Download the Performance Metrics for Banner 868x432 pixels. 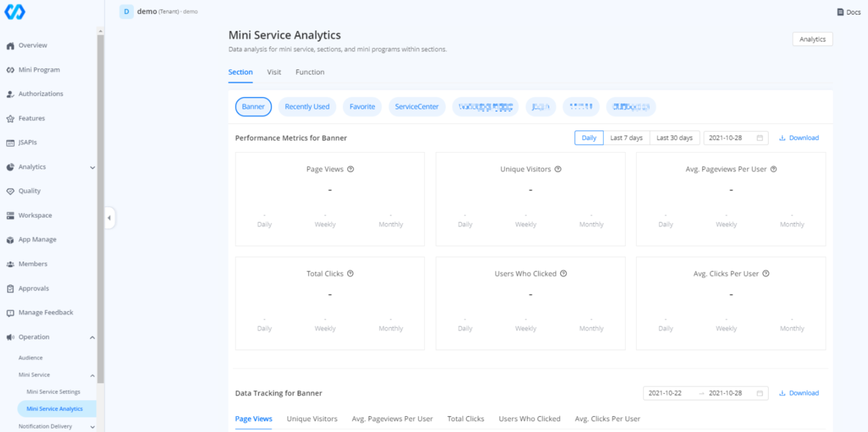(799, 138)
